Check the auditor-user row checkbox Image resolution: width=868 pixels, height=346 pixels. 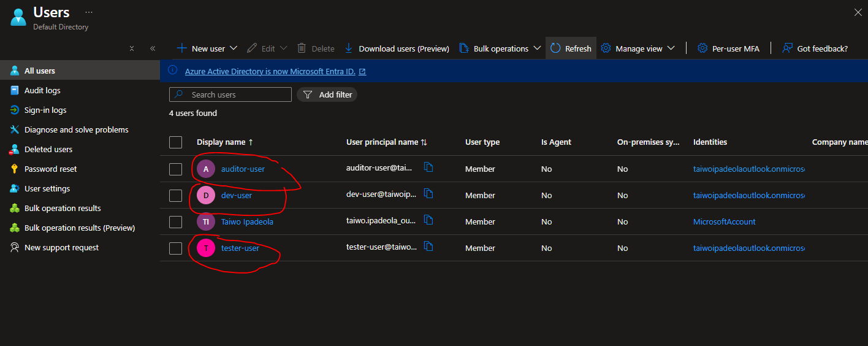click(176, 169)
